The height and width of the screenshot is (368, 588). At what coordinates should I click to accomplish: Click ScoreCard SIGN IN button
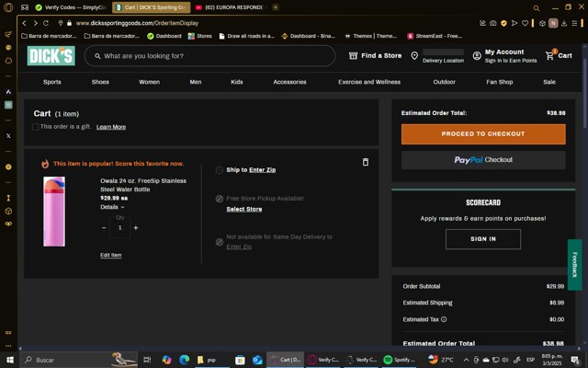point(483,239)
